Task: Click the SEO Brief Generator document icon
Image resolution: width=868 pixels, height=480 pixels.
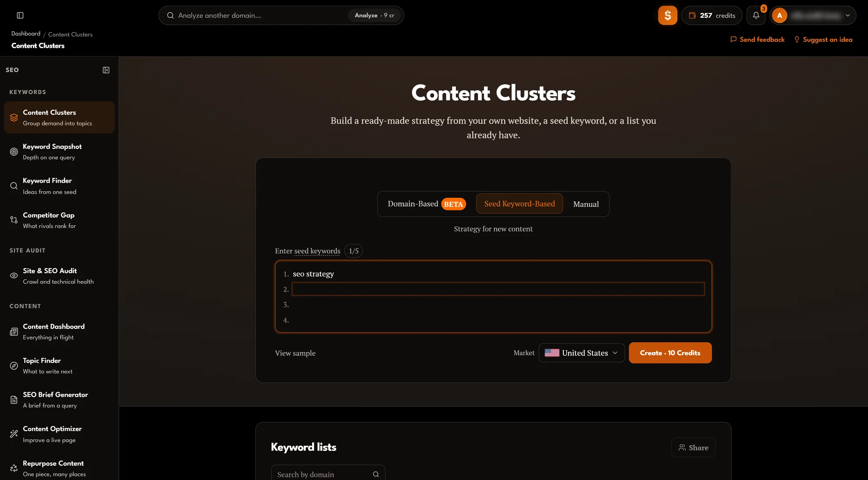Action: [x=14, y=400]
